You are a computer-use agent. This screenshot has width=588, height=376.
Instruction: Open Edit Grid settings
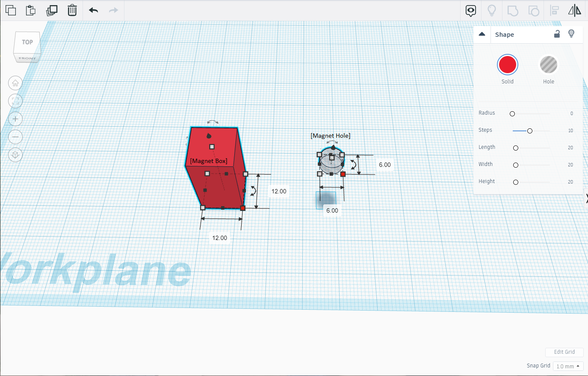point(564,352)
